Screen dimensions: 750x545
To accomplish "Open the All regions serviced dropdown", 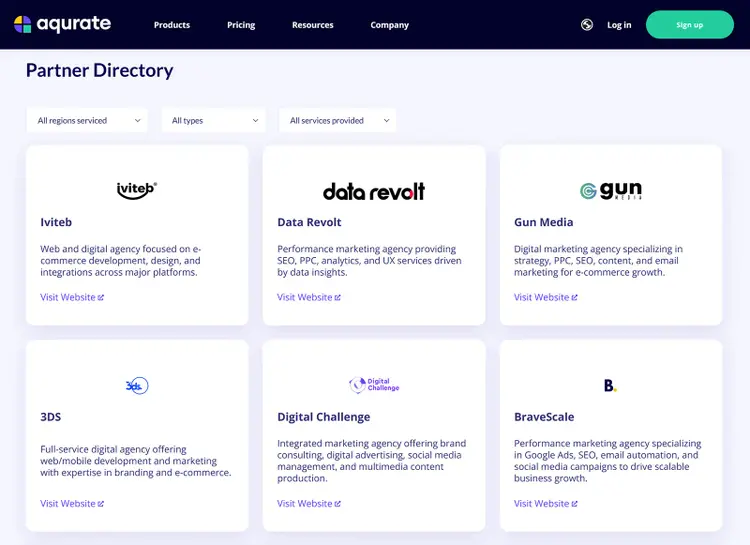I will click(87, 121).
